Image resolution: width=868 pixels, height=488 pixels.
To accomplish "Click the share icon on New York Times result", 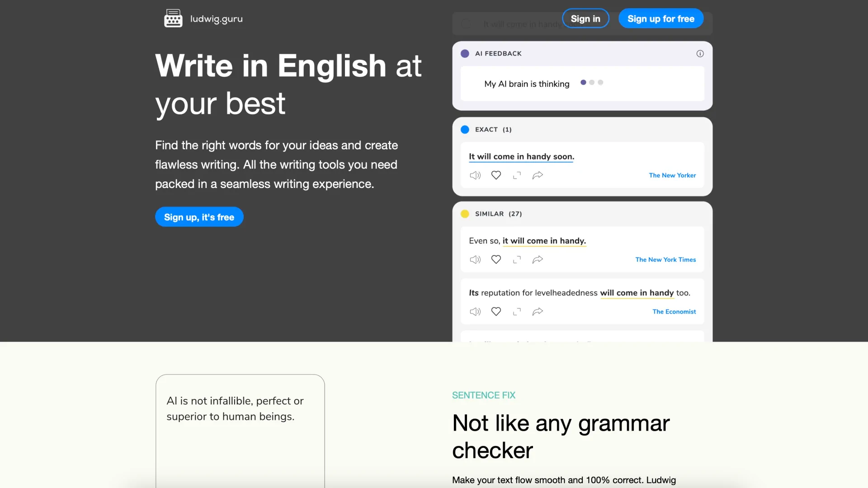I will point(538,259).
